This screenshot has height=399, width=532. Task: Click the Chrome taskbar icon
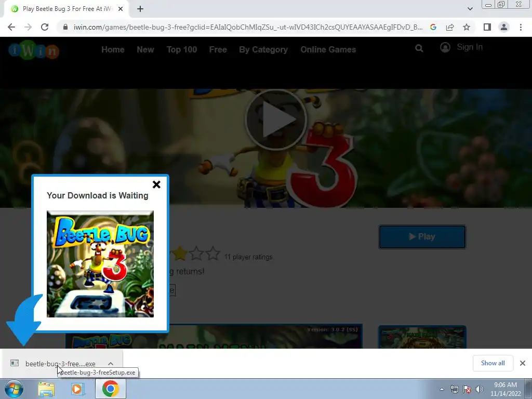(x=111, y=389)
